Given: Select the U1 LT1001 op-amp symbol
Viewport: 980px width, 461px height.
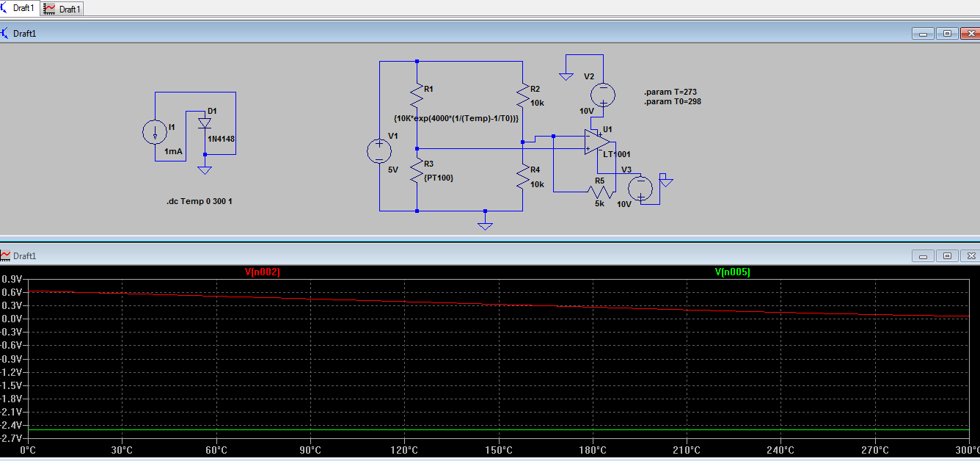Looking at the screenshot, I should [x=597, y=142].
